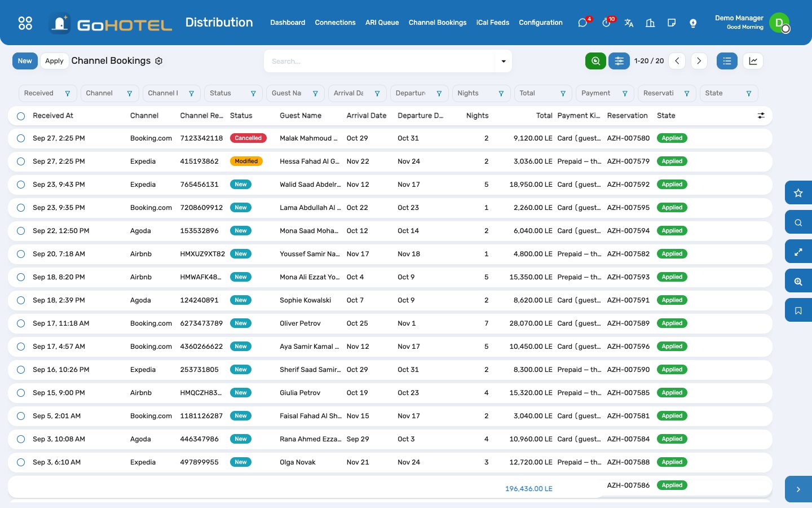Open the search options dropdown arrow

[x=504, y=61]
